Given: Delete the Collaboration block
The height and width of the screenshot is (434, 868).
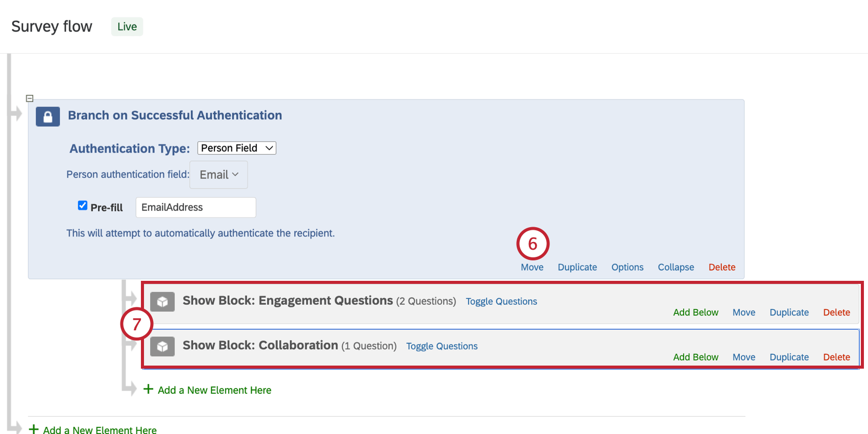Looking at the screenshot, I should [836, 357].
